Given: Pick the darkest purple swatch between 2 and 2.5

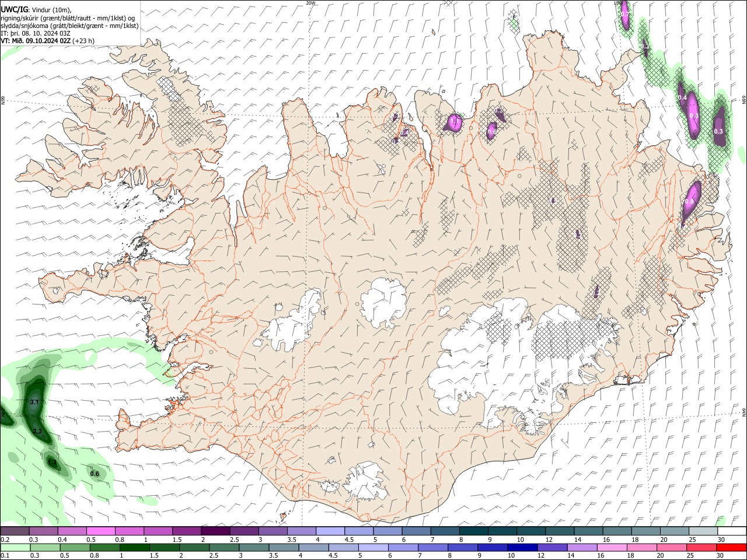Looking at the screenshot, I should [x=215, y=531].
